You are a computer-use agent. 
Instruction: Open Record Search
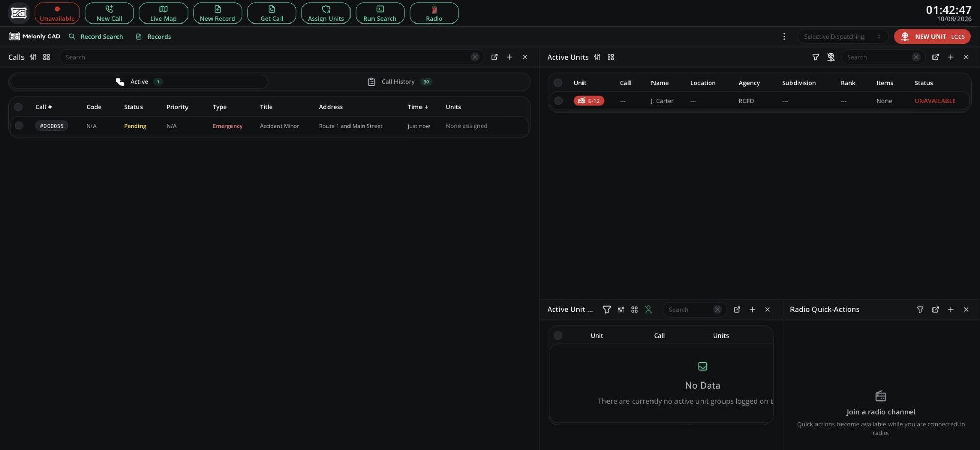[x=96, y=37]
